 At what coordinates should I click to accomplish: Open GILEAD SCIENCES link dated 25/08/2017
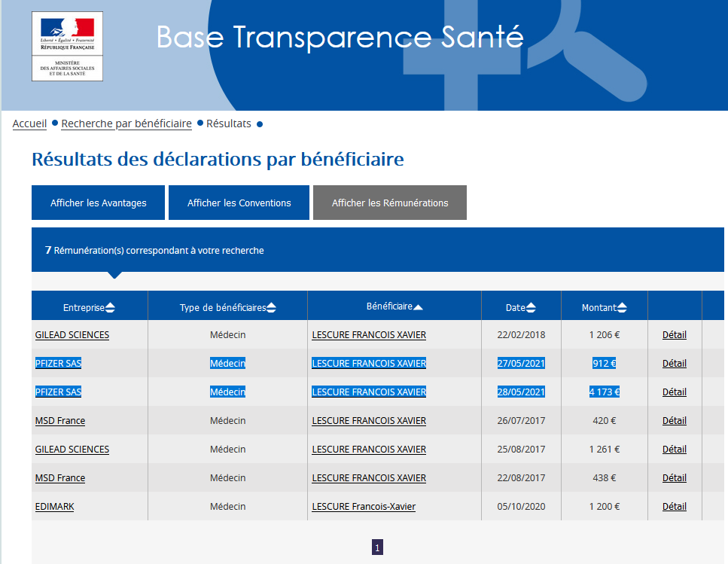(72, 450)
